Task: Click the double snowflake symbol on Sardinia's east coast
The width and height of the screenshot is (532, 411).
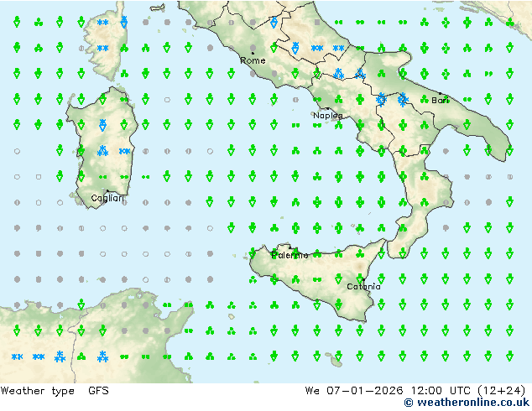Action: click(124, 151)
